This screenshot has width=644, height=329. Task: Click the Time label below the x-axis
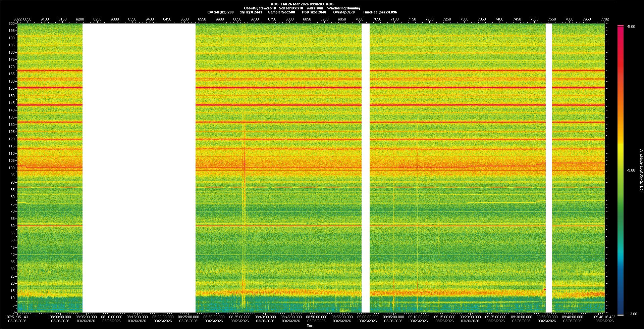pos(310,326)
